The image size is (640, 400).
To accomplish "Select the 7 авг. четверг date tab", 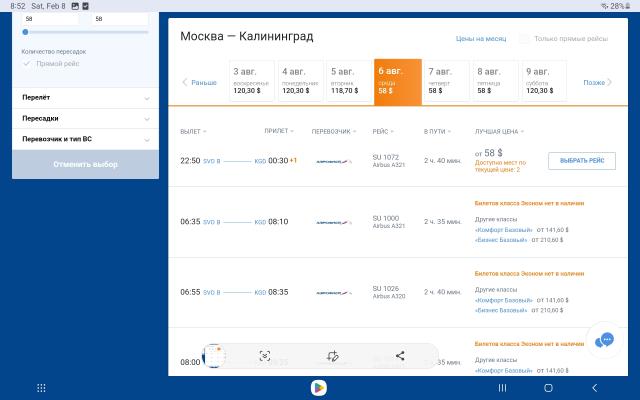I will pyautogui.click(x=444, y=81).
